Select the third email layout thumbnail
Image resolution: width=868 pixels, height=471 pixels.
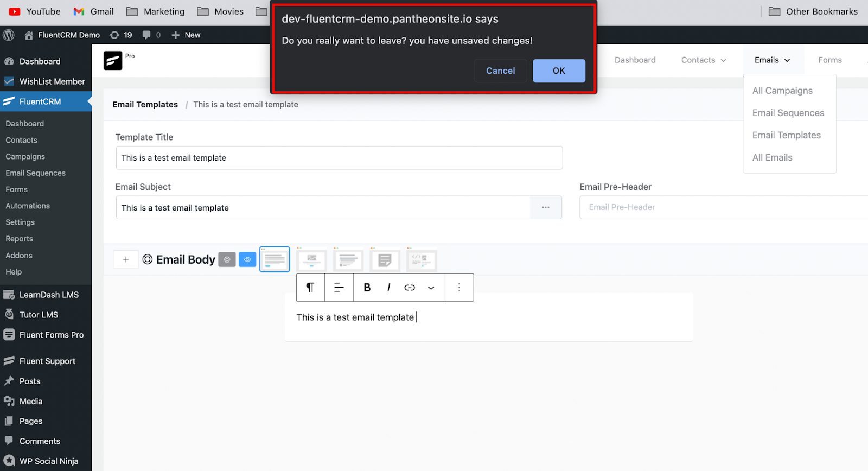[348, 259]
